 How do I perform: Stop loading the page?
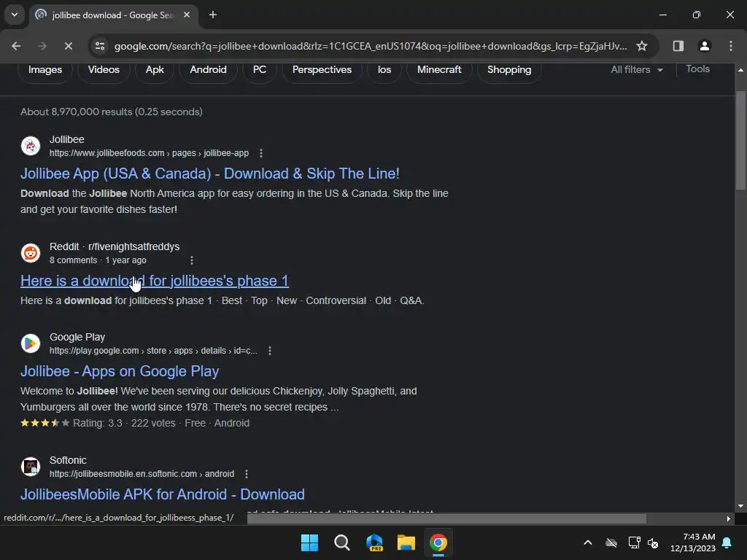click(68, 46)
